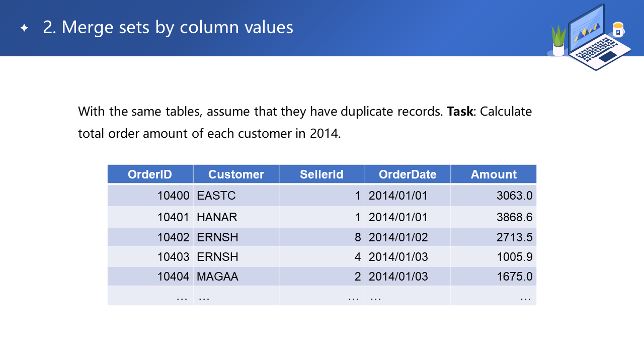The width and height of the screenshot is (644, 362).
Task: Select the OrderDate column header
Action: (x=408, y=174)
